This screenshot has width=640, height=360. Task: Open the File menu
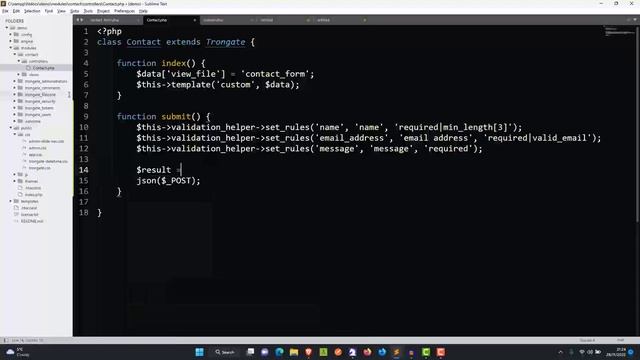(5, 11)
